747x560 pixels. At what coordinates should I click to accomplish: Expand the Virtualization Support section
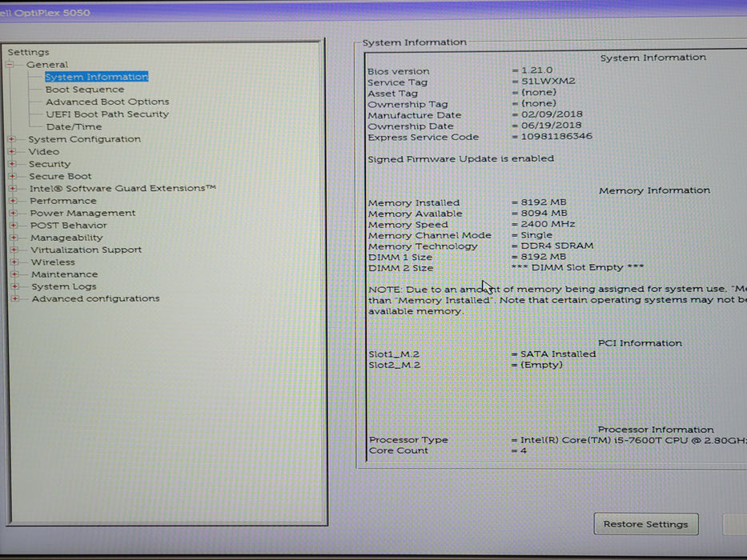[x=14, y=250]
